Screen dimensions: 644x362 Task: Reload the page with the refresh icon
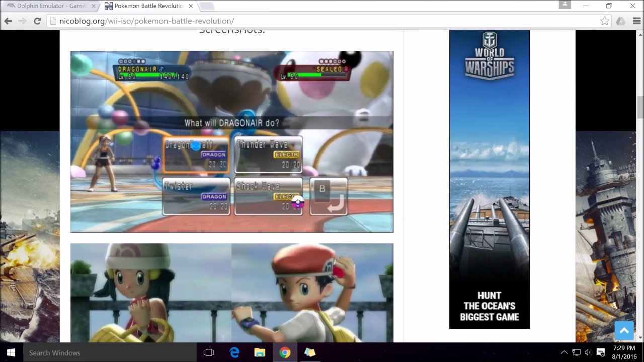coord(37,21)
